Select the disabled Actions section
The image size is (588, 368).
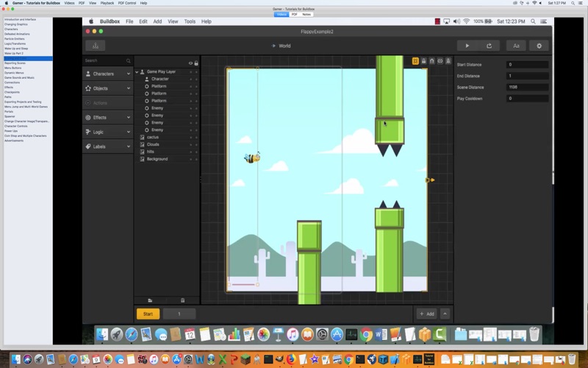107,103
